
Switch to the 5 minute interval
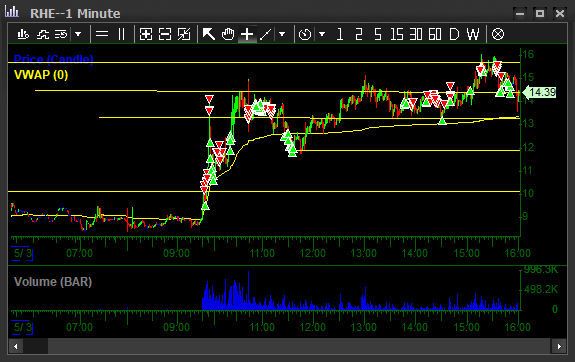tap(378, 34)
